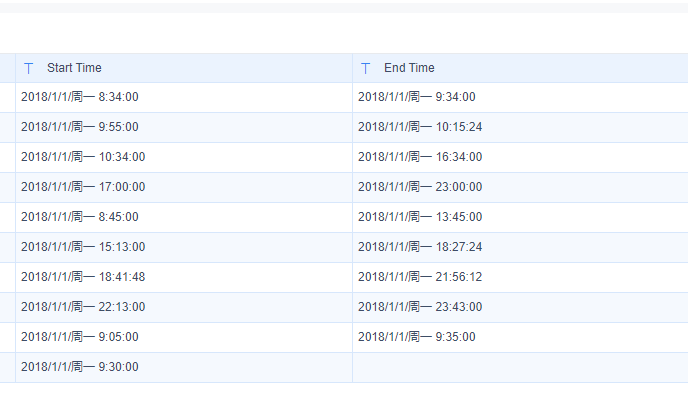Screen dimensions: 688x401
Task: Click the start time cell 8:45:00
Action: (80, 217)
